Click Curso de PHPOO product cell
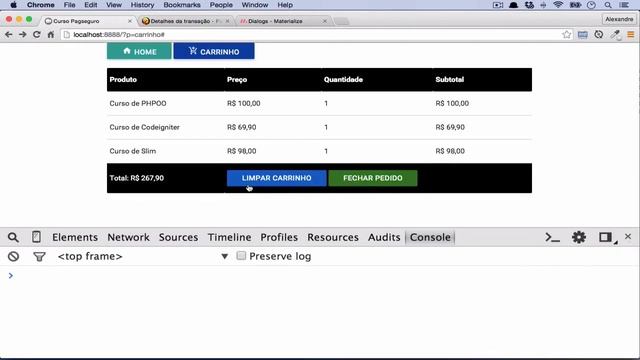Viewport: 640px width, 360px height. 138,103
